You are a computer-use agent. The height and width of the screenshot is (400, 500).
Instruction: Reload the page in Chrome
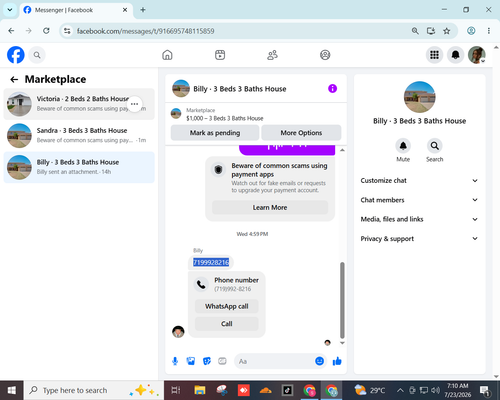[x=46, y=31]
